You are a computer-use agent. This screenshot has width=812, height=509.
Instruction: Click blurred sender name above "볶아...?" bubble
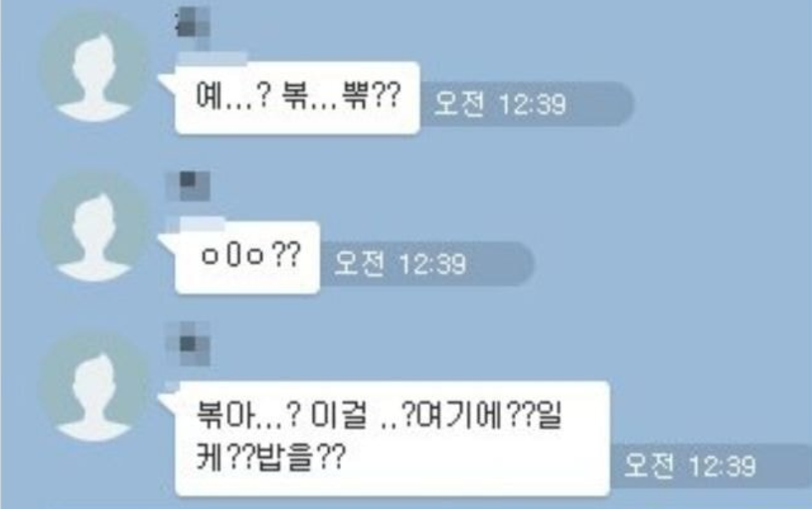188,343
